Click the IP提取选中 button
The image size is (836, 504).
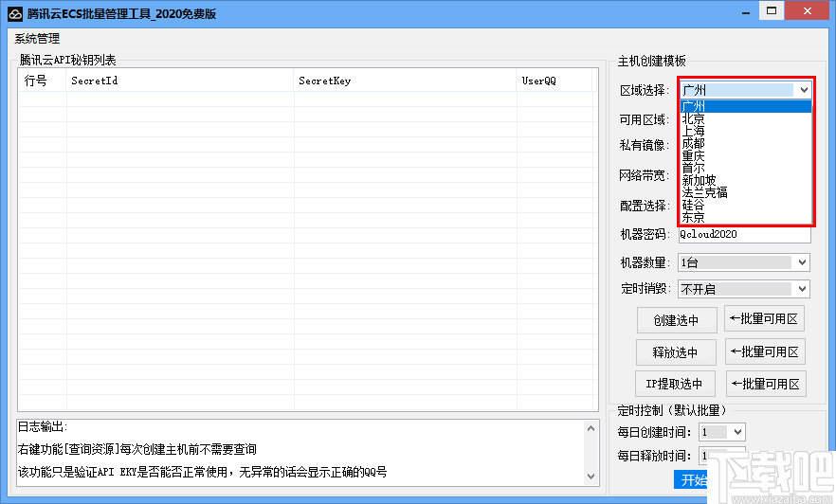point(675,384)
